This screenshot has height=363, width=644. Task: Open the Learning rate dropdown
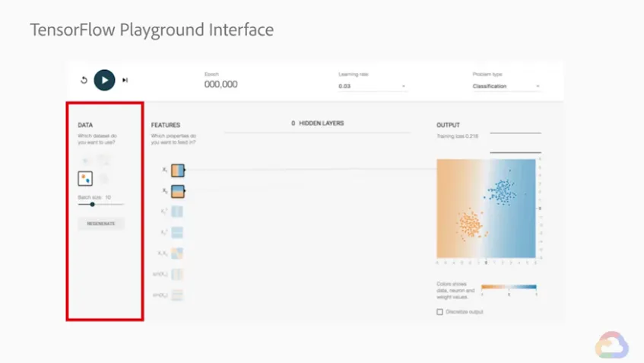click(372, 86)
